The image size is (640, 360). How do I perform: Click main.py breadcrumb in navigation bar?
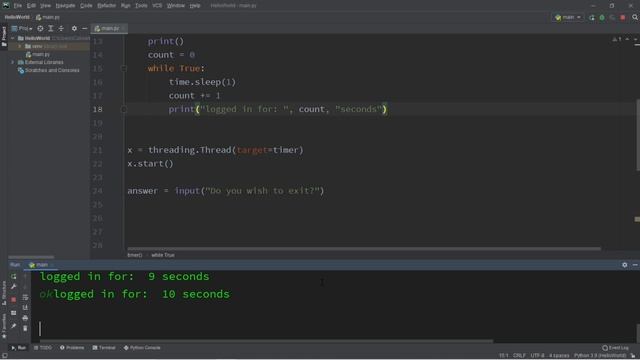coord(48,17)
